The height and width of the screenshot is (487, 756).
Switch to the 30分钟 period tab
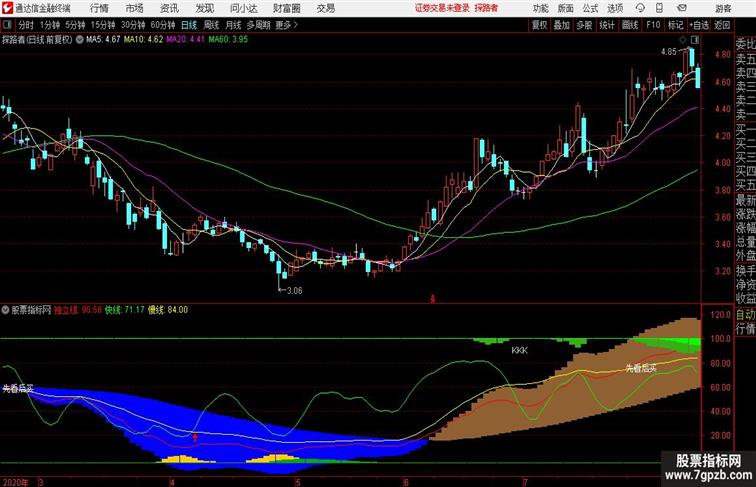pos(133,25)
